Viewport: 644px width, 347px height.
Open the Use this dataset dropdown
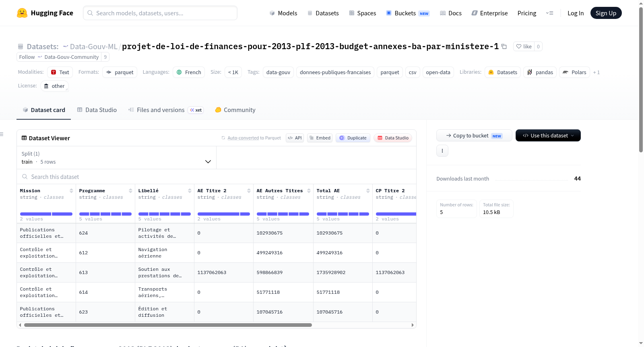pyautogui.click(x=548, y=135)
